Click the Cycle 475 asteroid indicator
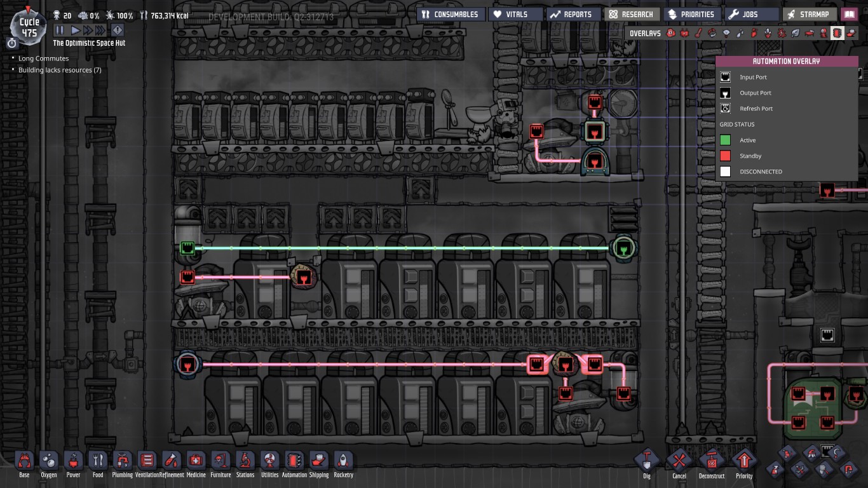868x488 pixels. click(x=29, y=25)
